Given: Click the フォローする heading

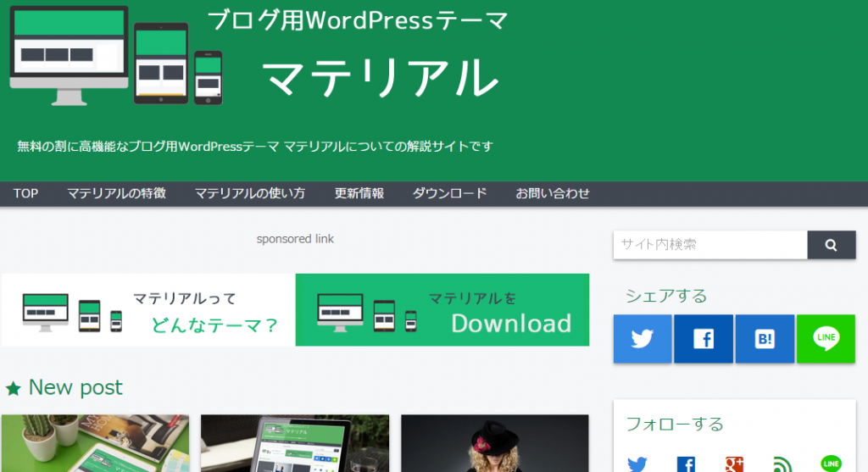Looking at the screenshot, I should click(x=675, y=425).
